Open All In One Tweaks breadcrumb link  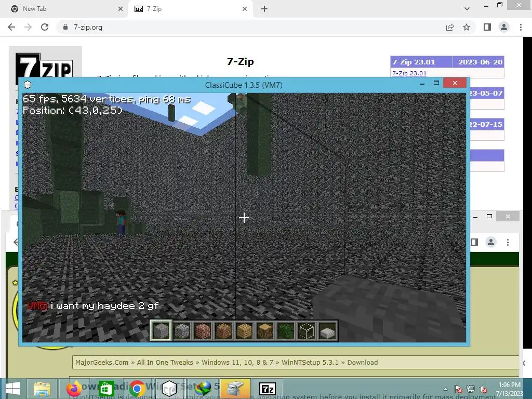point(165,362)
